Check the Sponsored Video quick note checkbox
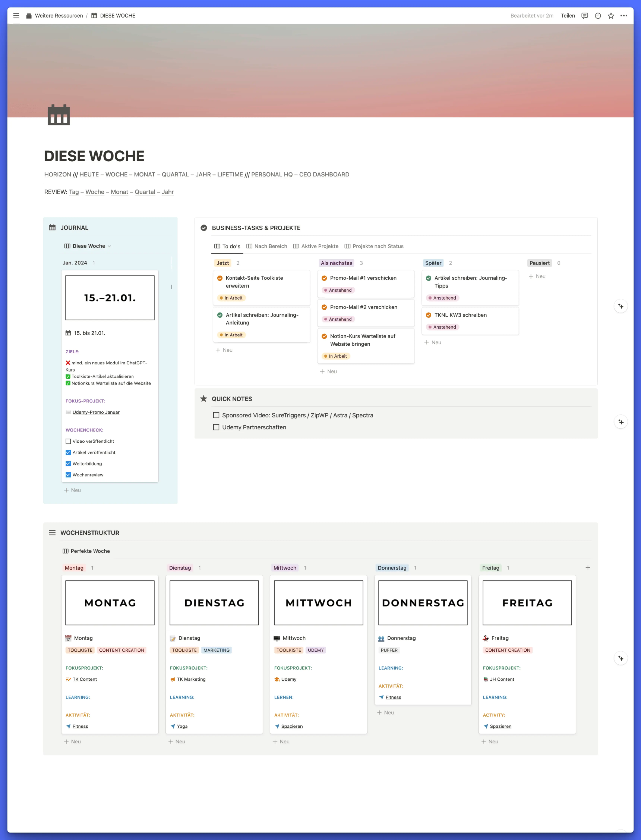 point(216,415)
